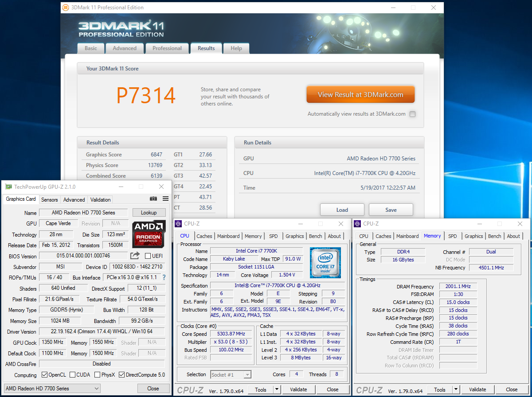Viewport: 532px width, 397px height.
Task: Click the Close button in GPU-Z
Action: click(x=153, y=389)
